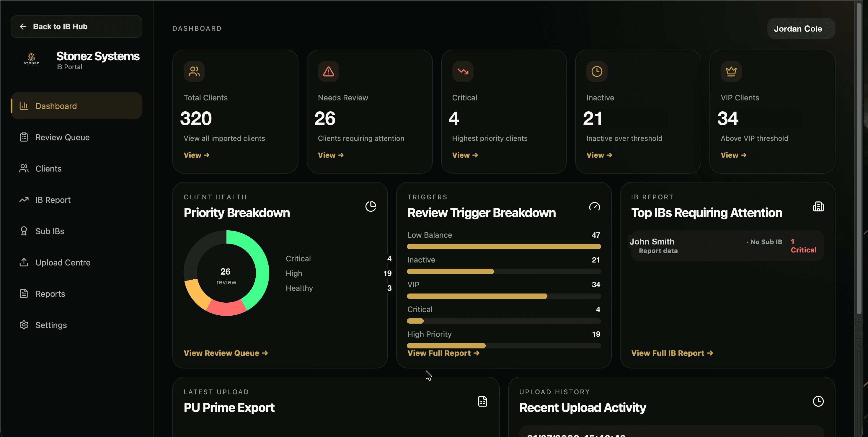This screenshot has width=868, height=437.
Task: Click the PU Prime Export file icon
Action: (482, 401)
